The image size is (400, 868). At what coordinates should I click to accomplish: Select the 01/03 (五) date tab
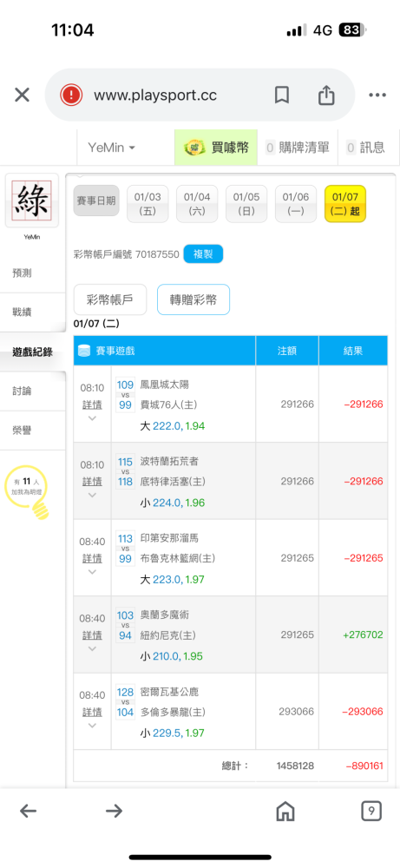(148, 204)
